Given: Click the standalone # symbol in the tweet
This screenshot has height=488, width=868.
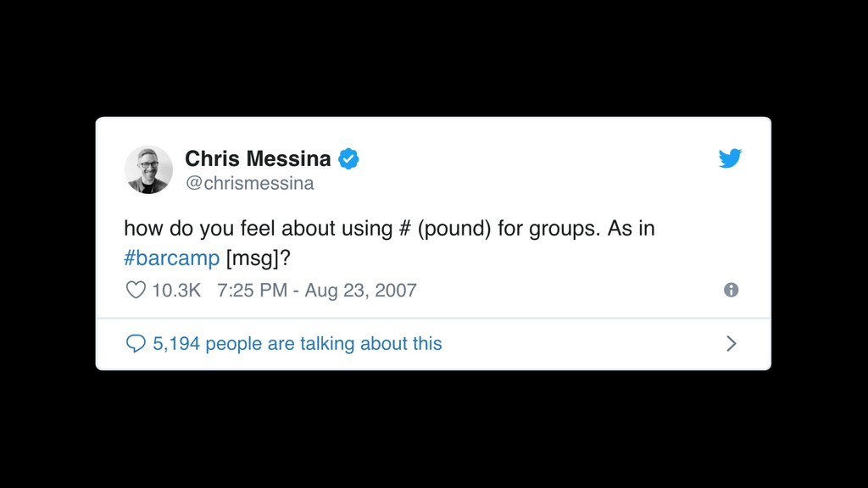Looking at the screenshot, I should (404, 229).
